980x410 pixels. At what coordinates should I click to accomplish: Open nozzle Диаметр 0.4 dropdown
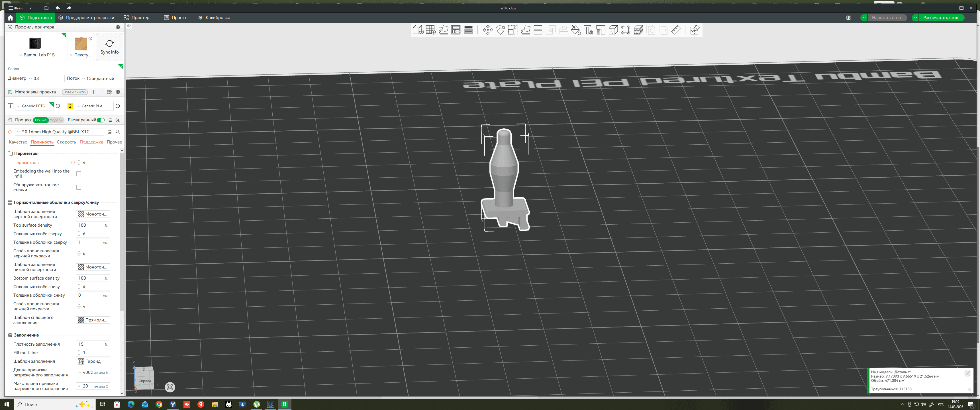tap(46, 79)
